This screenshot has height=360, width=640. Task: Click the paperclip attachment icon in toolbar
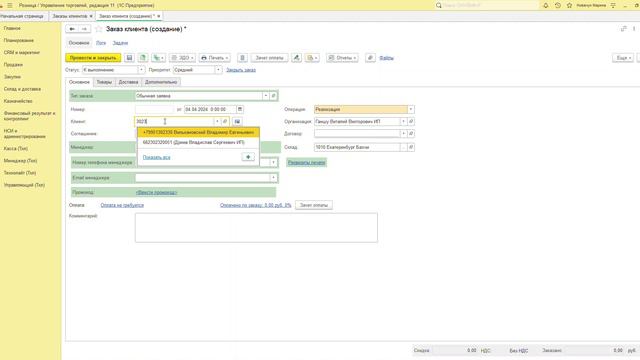[x=370, y=58]
